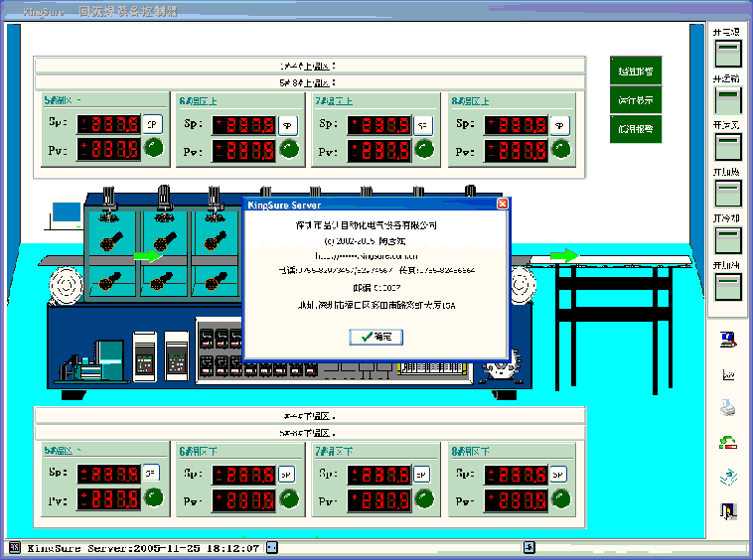Click the SP button in lower zone 5 panel
Image resolution: width=753 pixels, height=560 pixels.
[x=151, y=474]
